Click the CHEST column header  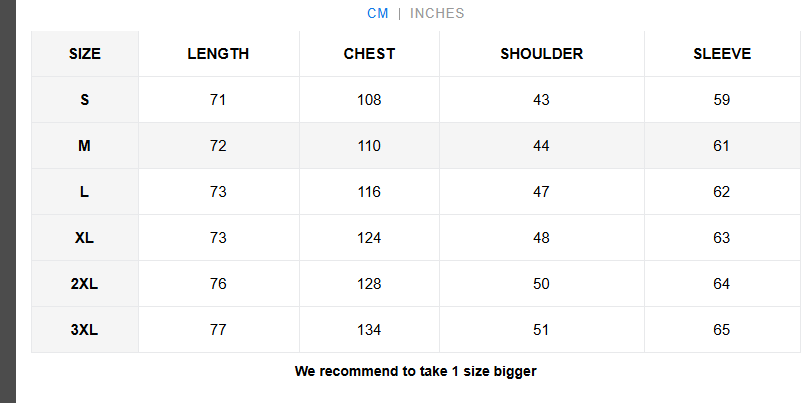click(369, 54)
